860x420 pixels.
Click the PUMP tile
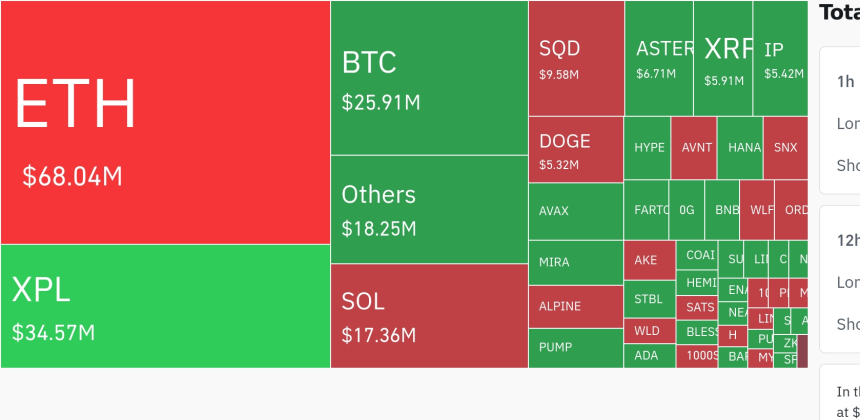coord(576,348)
